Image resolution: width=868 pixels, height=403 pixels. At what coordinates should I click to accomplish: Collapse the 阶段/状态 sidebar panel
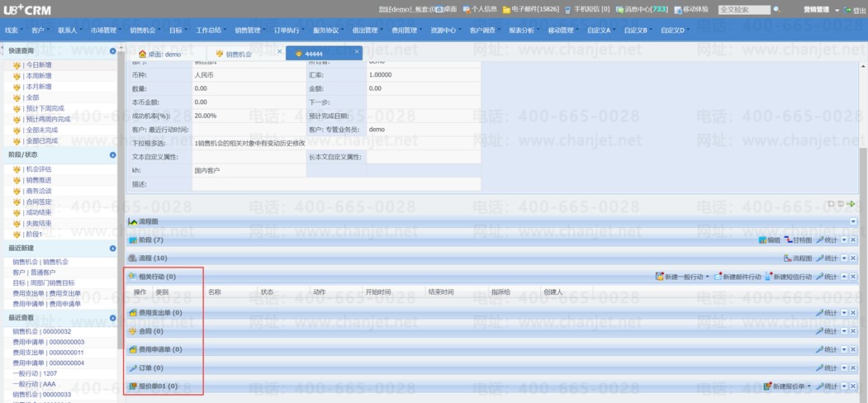coord(113,155)
